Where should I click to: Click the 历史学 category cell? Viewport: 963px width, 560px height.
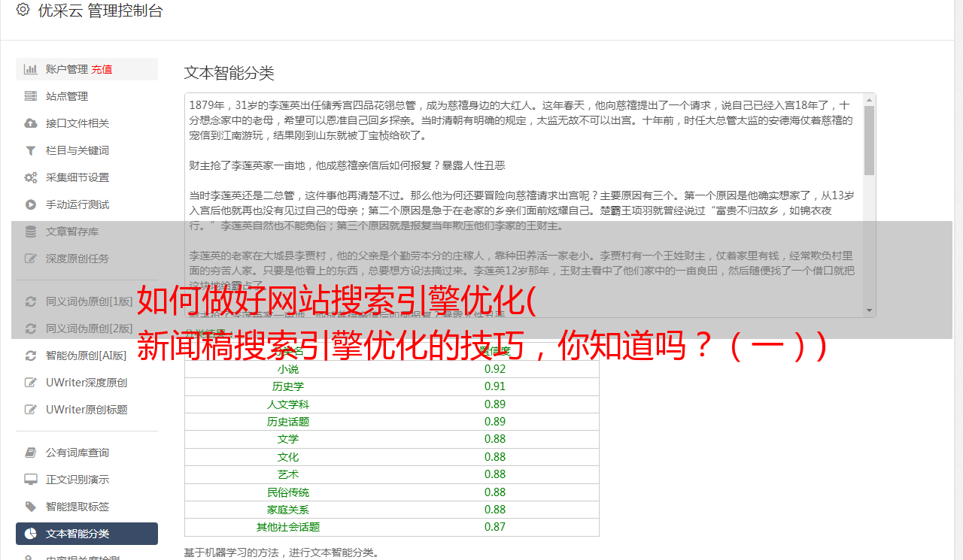288,386
